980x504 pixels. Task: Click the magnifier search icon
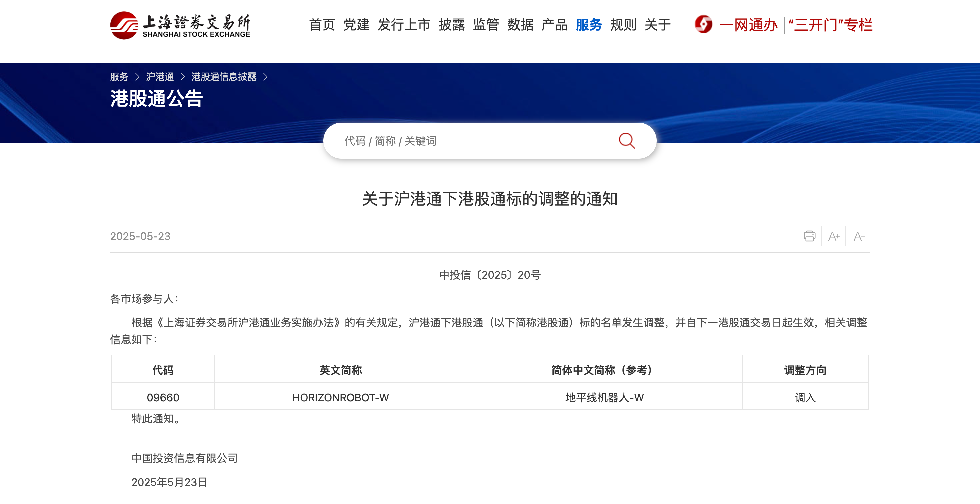[x=626, y=141]
